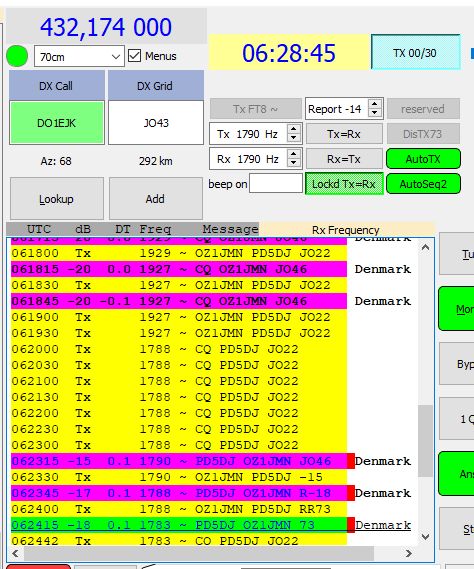Click the beep on input field
Screen dimensions: 474x569
coord(276,184)
